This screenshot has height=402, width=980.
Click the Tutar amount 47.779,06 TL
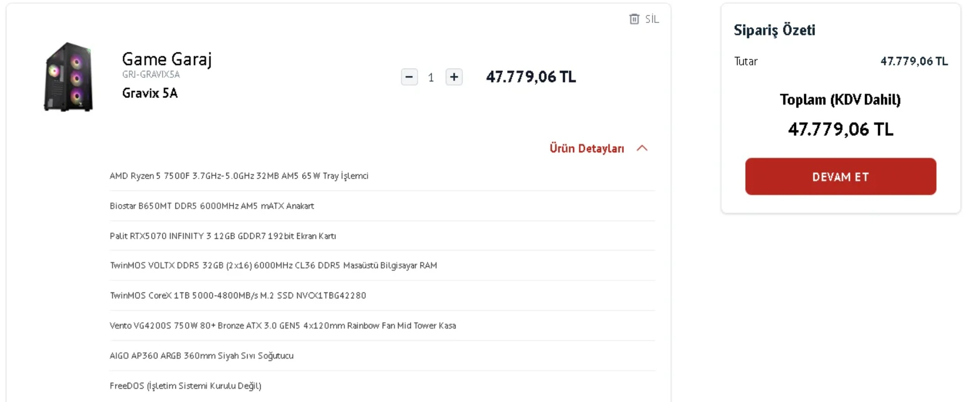(x=914, y=61)
